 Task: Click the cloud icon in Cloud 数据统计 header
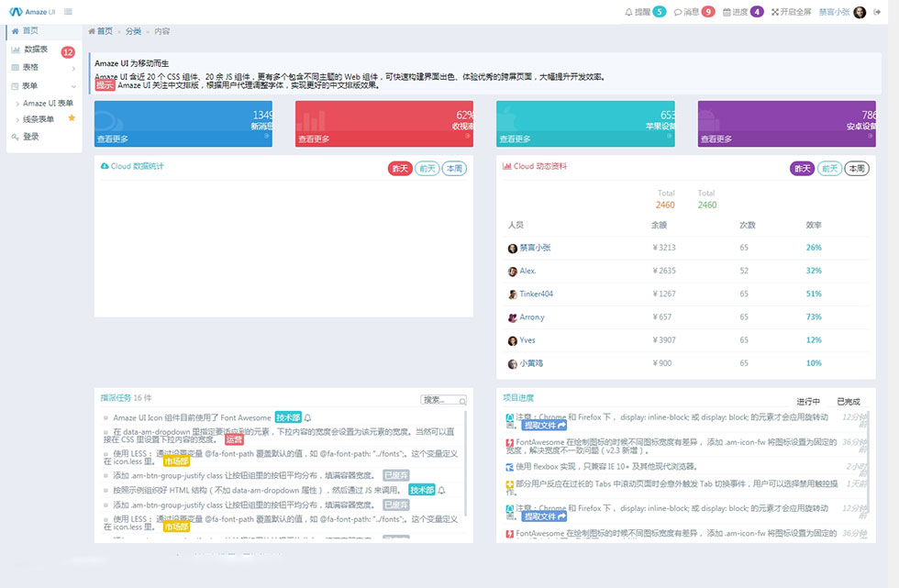[105, 166]
